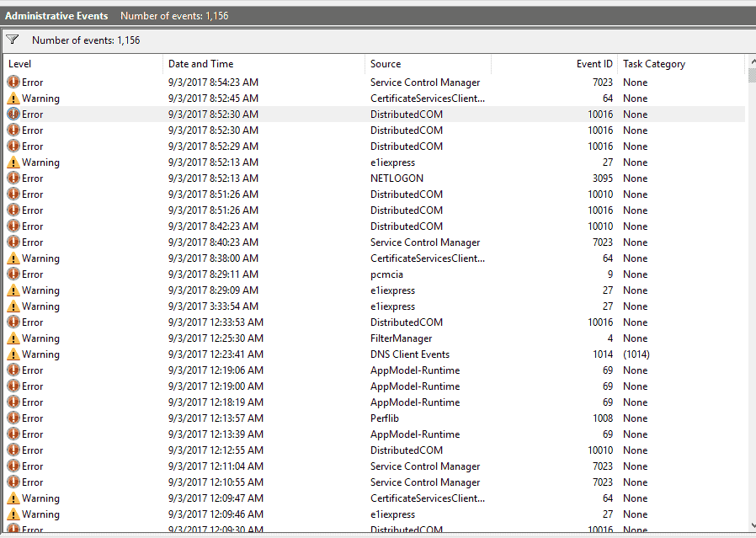The height and width of the screenshot is (538, 756).
Task: Sort by the Level column header
Action: [83, 64]
